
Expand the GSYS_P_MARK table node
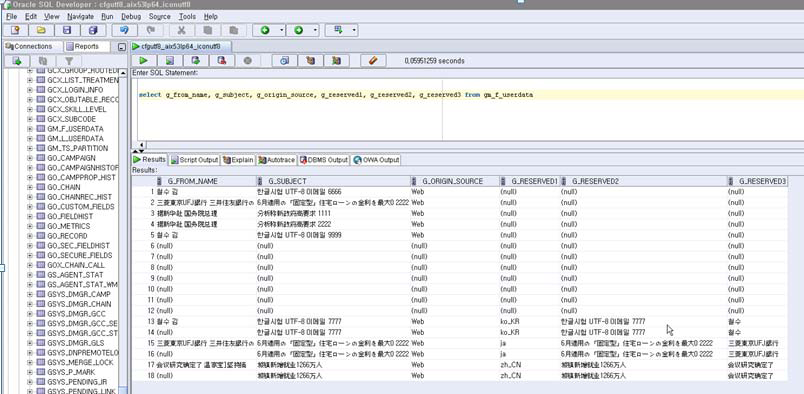pos(30,372)
